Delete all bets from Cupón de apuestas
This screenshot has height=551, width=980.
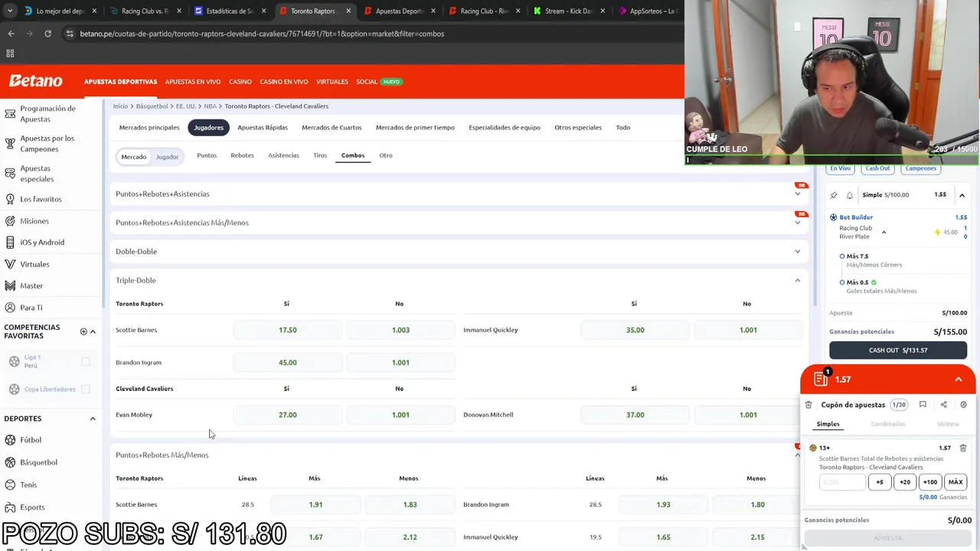[808, 405]
